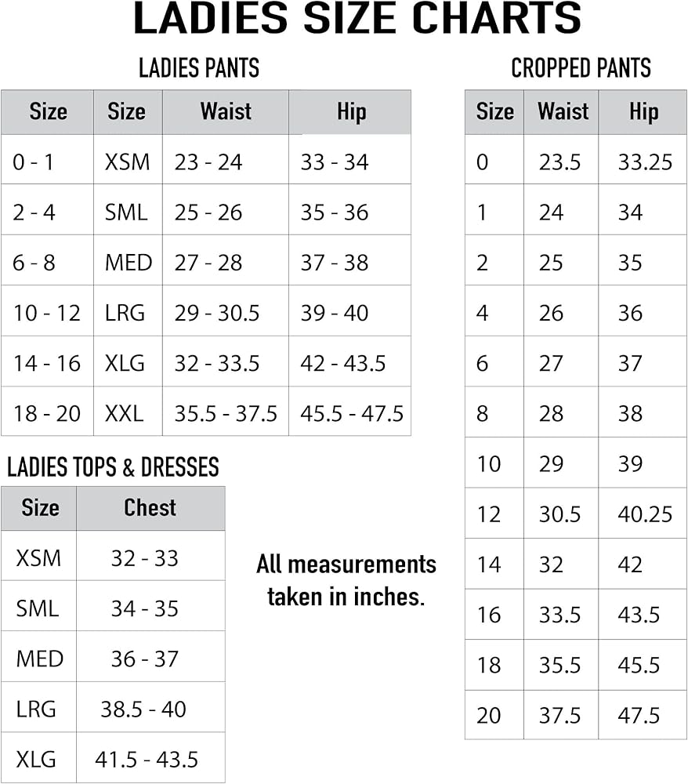The height and width of the screenshot is (784, 688).
Task: Click the XSM row in Ladies Pants
Action: [x=127, y=162]
